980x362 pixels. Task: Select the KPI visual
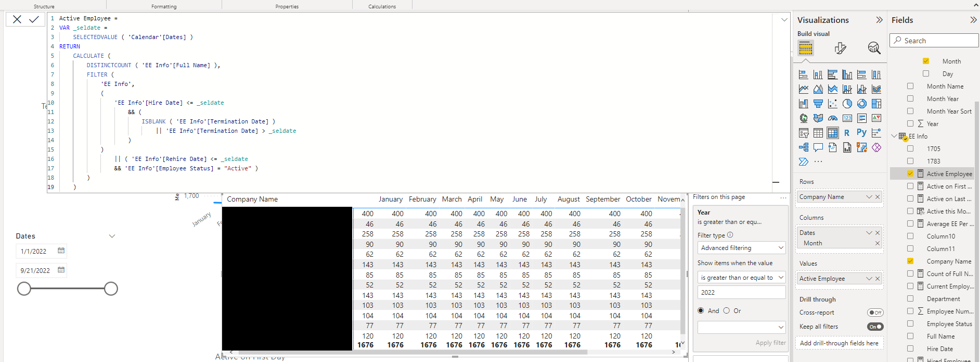click(876, 118)
